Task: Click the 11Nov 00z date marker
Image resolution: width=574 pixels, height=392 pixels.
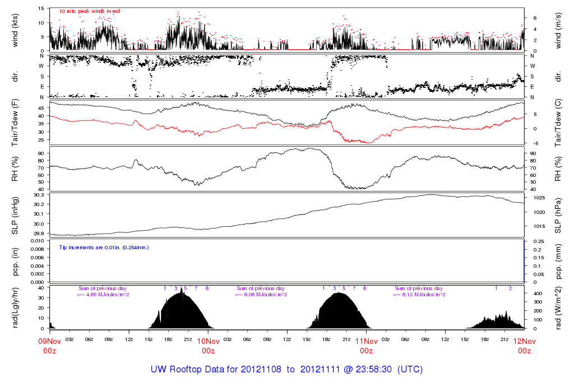Action: (x=366, y=345)
